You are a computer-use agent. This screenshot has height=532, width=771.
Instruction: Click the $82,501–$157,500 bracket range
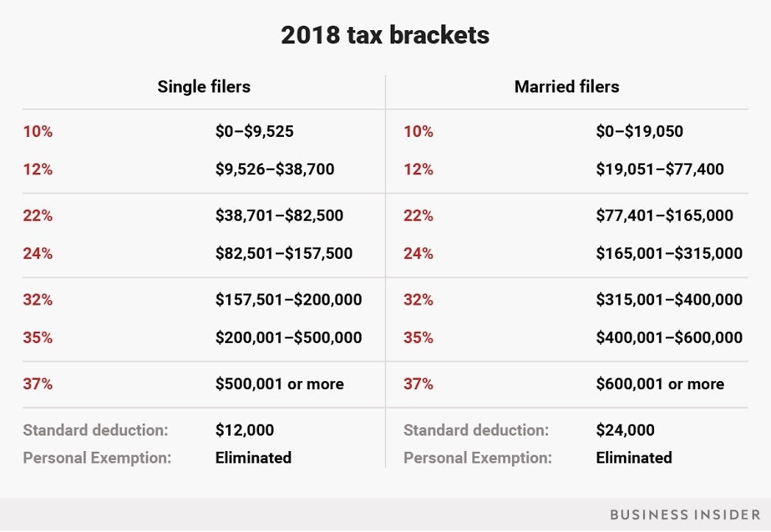tap(284, 254)
